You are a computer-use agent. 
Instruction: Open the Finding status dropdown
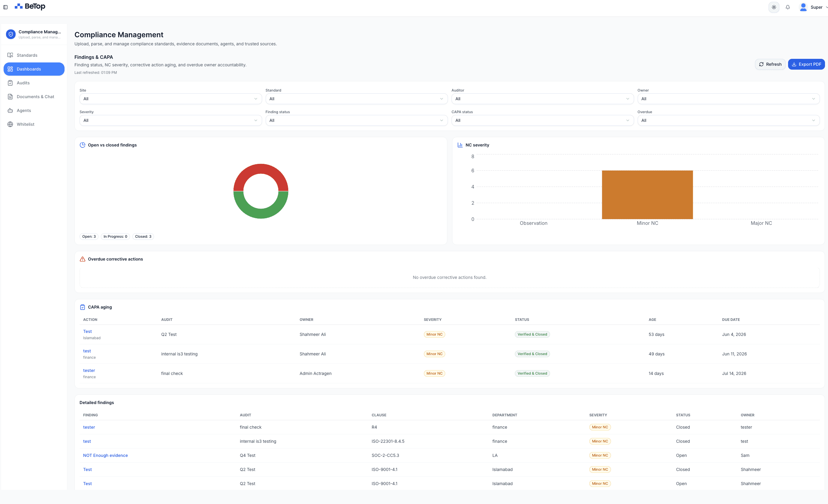(356, 120)
